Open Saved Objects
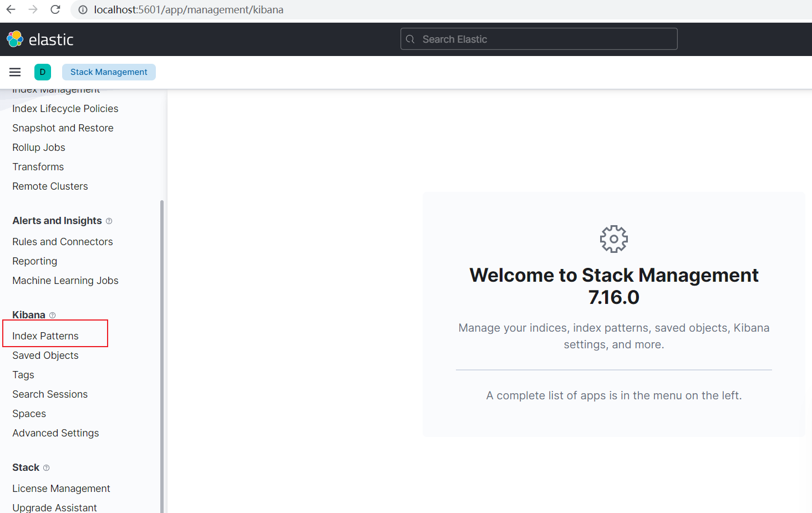 click(45, 355)
